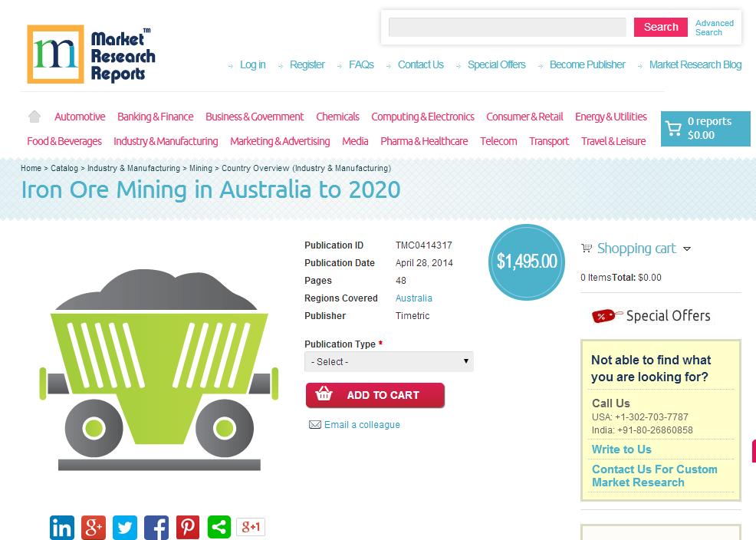
Task: Select Consumer & Retail category
Action: point(524,117)
